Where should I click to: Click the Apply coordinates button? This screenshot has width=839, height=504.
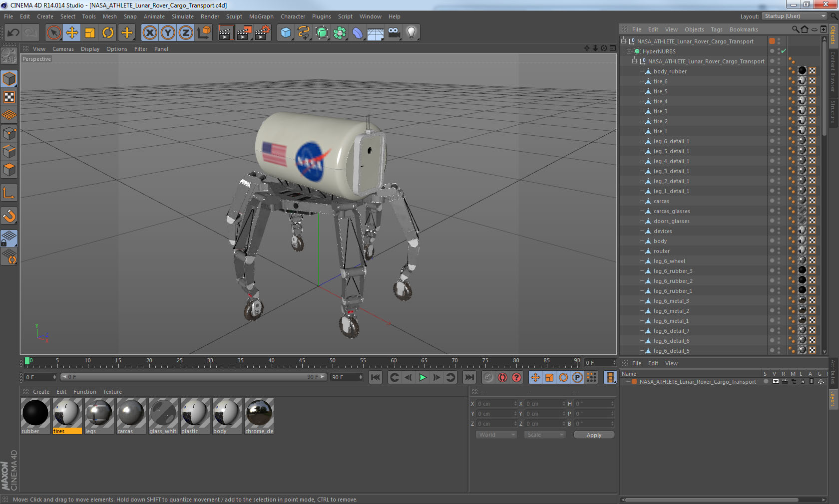[594, 435]
